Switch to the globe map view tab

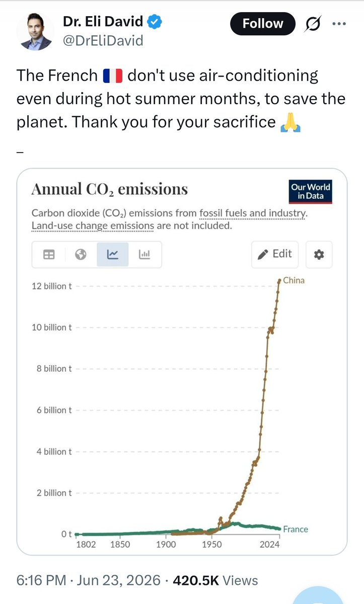(x=81, y=255)
